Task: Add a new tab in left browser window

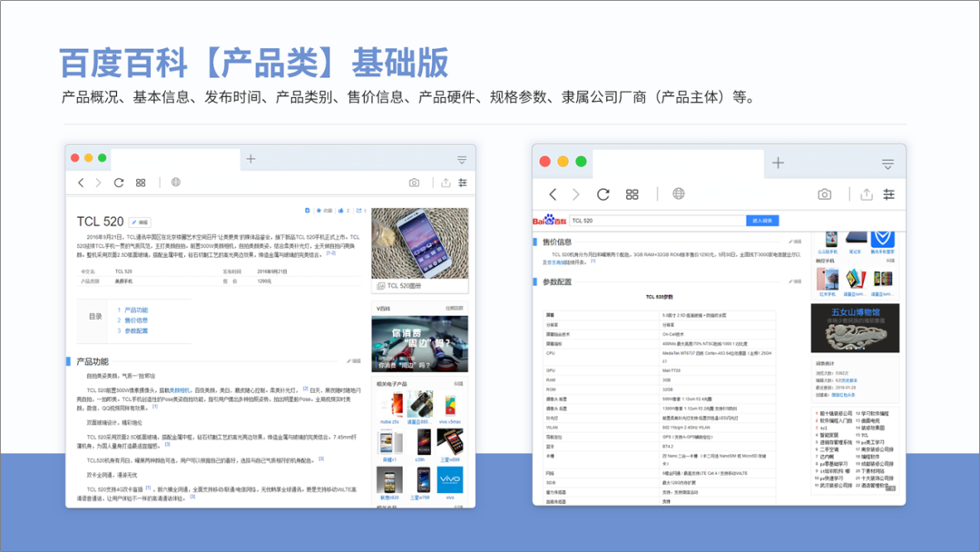Action: (250, 159)
